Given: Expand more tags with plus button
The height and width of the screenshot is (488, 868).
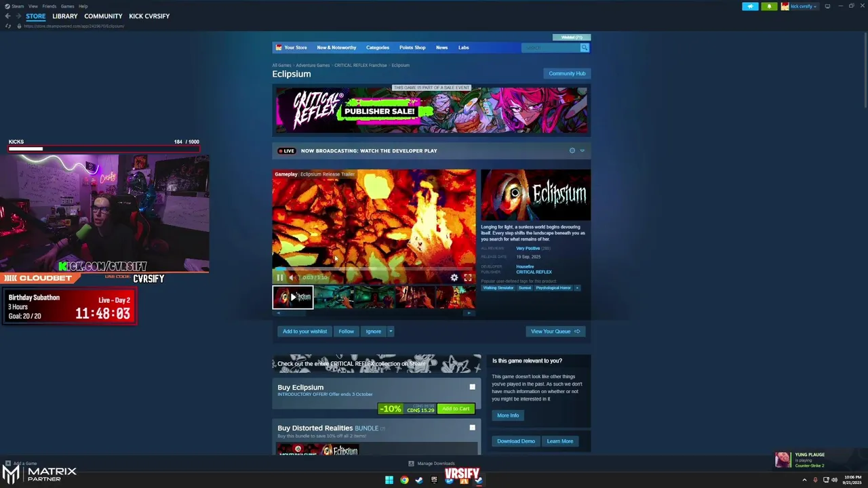Looking at the screenshot, I should point(577,288).
